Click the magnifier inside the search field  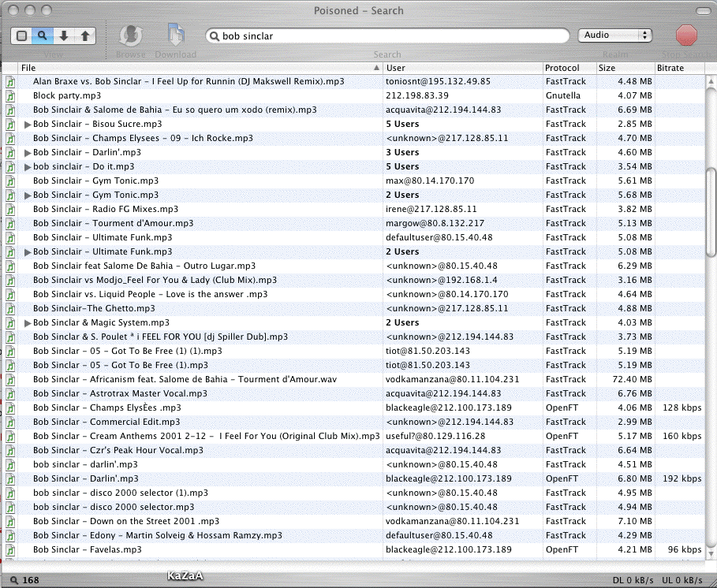coord(214,36)
